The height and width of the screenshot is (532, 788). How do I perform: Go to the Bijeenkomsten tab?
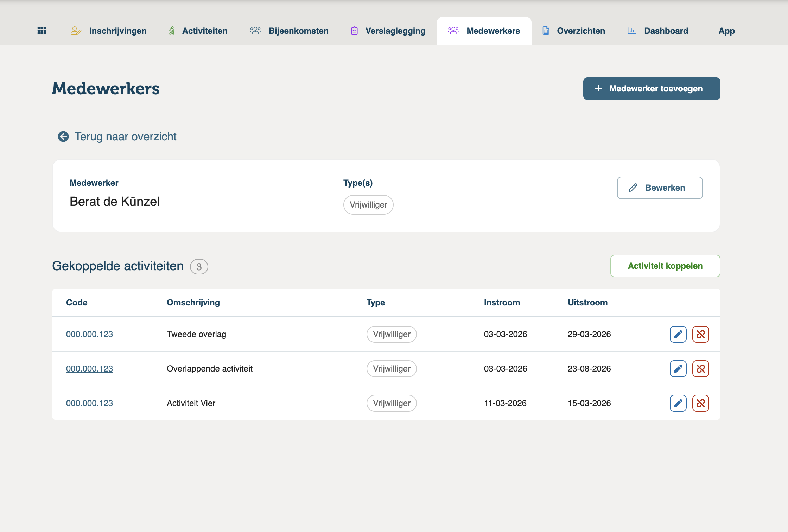[x=289, y=31]
